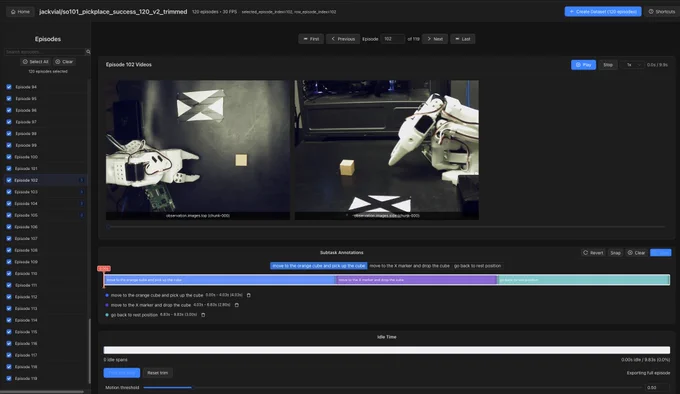
Task: Click the blue button next to Clear
Action: coord(660,253)
